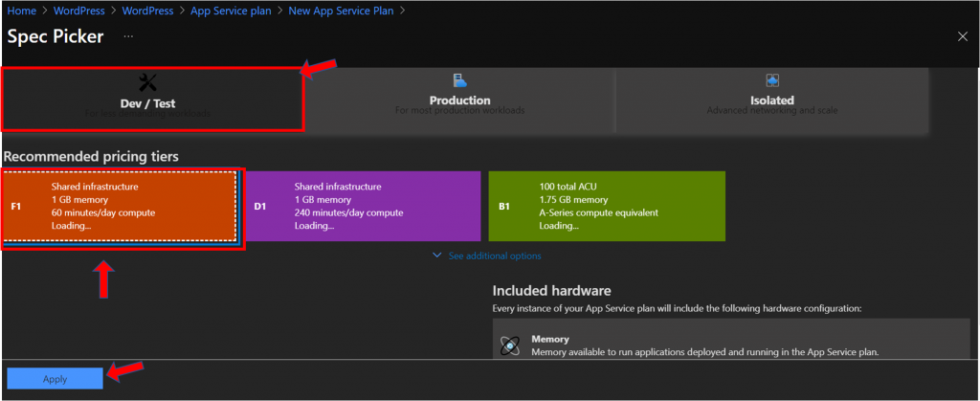Viewport: 980px width, 401px height.
Task: Click 'For most production workloads' text
Action: tap(460, 111)
